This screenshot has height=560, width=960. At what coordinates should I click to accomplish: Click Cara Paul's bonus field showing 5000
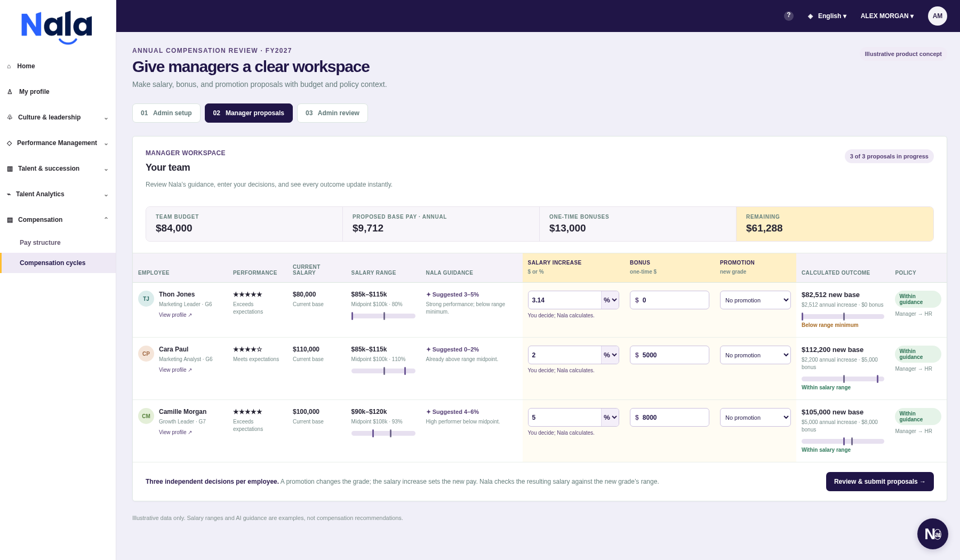669,355
